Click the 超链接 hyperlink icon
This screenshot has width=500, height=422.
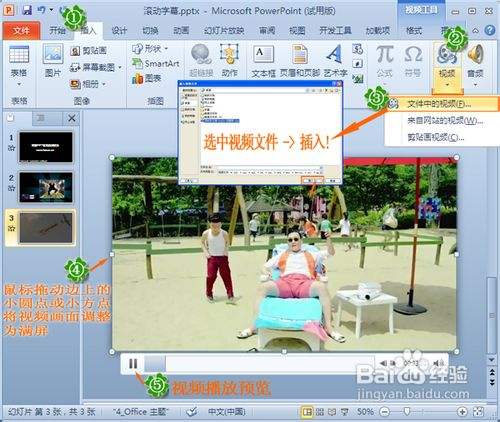[201, 55]
